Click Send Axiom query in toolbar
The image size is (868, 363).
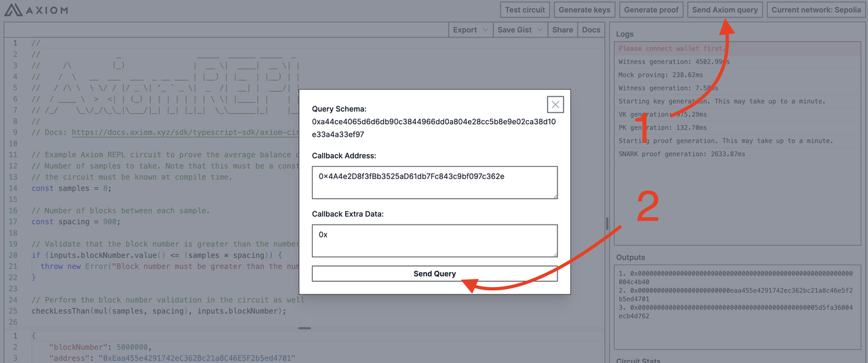[725, 9]
